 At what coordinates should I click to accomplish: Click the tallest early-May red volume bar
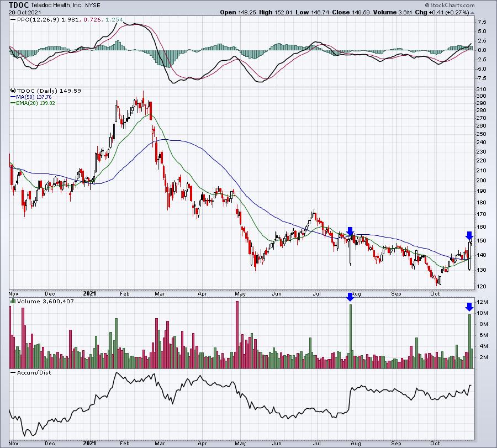click(237, 335)
